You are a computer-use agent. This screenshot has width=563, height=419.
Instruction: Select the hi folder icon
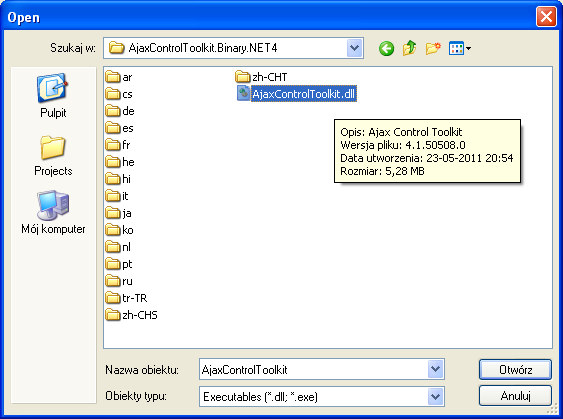113,179
